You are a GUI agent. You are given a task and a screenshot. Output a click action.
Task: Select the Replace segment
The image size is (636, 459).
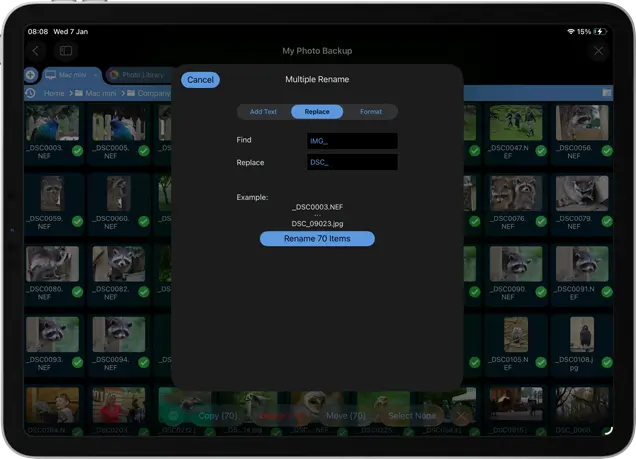tap(317, 112)
